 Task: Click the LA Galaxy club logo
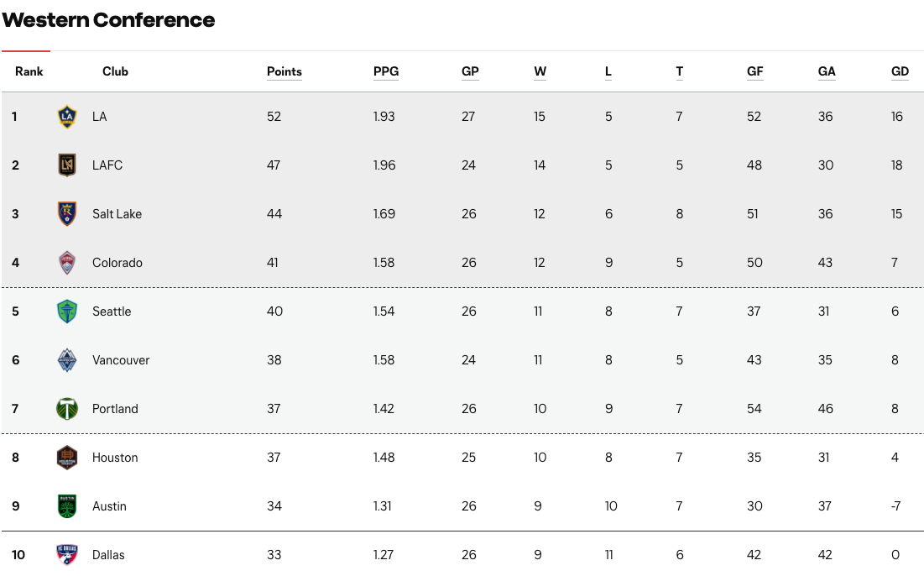(67, 117)
